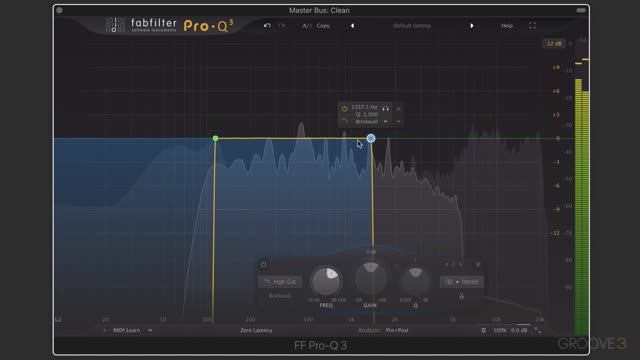Select next band arrow in band panel

[461, 264]
